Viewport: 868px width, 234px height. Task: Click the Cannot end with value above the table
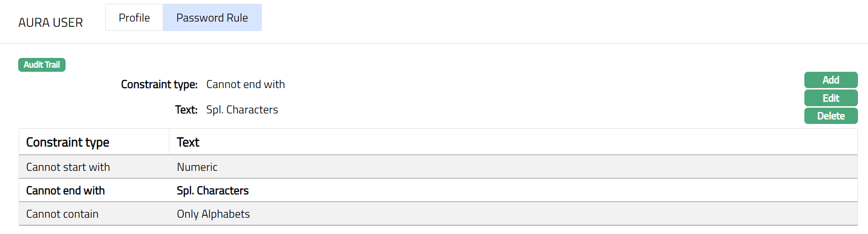[245, 84]
